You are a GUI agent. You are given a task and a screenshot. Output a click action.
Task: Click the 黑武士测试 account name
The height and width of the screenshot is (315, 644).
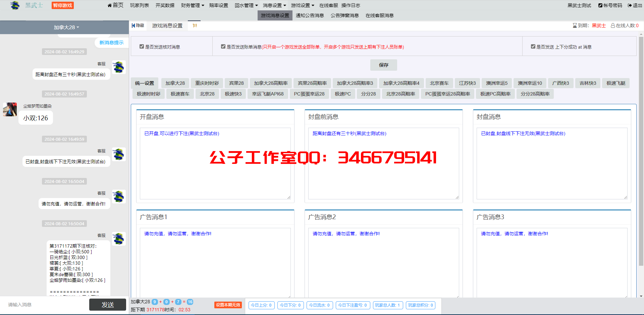(579, 5)
